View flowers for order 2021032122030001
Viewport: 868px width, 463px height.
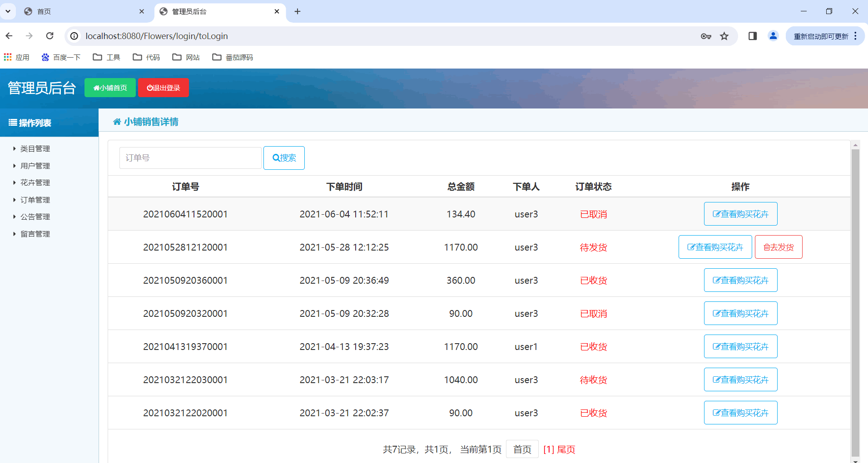tap(740, 379)
